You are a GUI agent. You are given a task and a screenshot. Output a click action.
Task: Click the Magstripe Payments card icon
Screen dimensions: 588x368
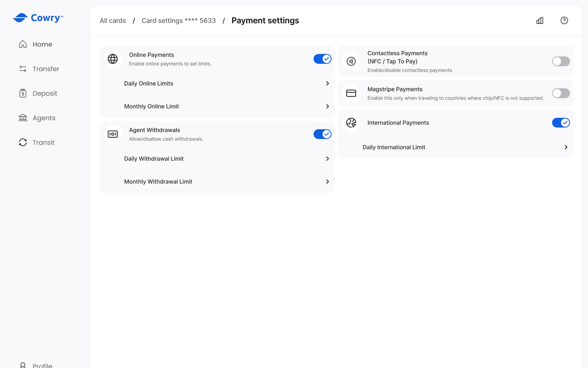pos(351,93)
